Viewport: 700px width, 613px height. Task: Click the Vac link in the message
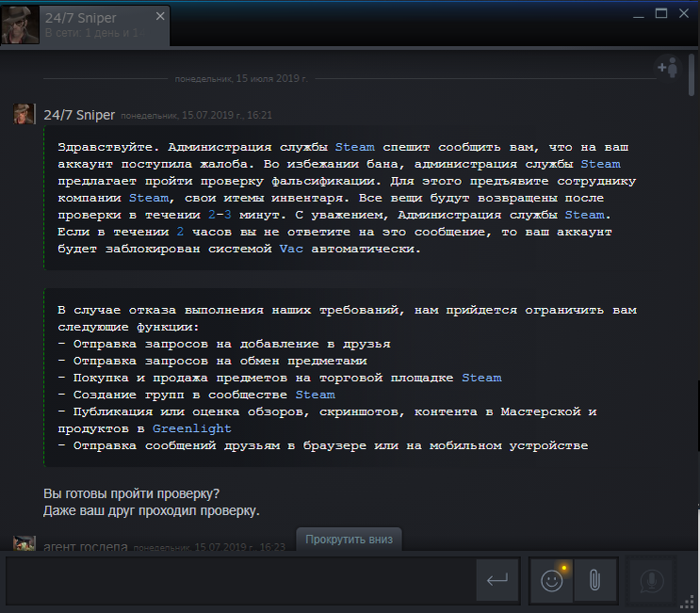point(291,249)
